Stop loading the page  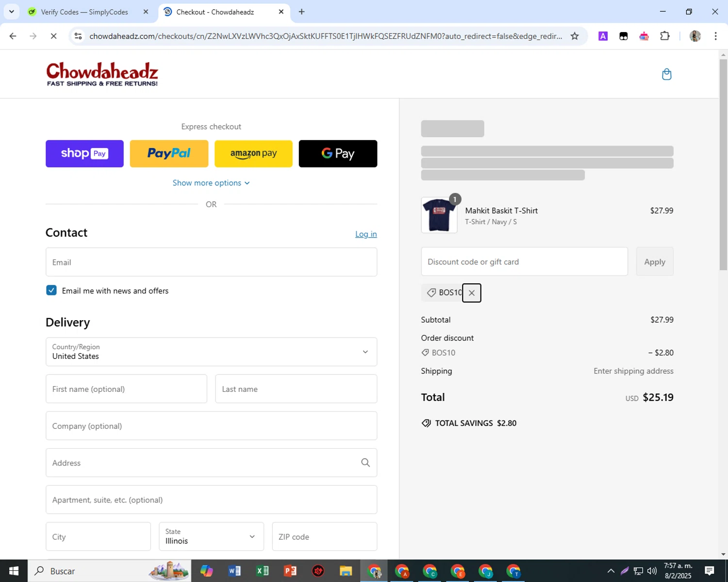53,36
